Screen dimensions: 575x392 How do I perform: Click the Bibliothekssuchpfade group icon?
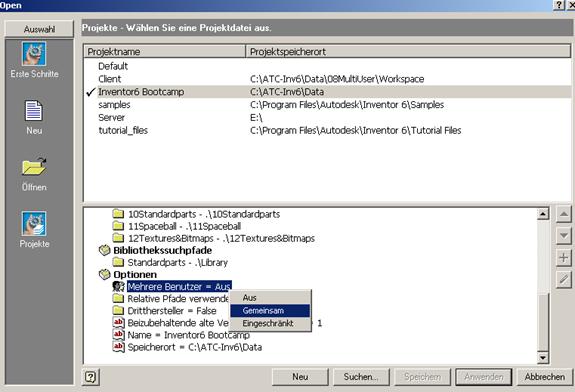pyautogui.click(x=105, y=250)
